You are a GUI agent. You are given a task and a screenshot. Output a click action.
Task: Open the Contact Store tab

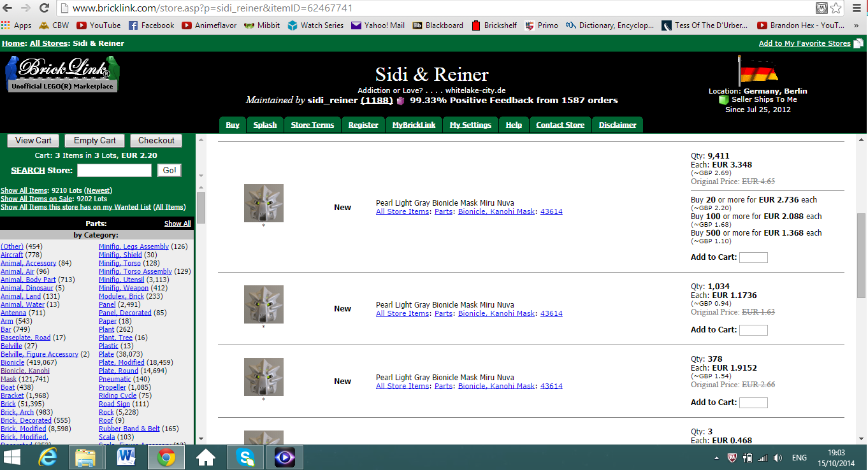[x=560, y=125]
